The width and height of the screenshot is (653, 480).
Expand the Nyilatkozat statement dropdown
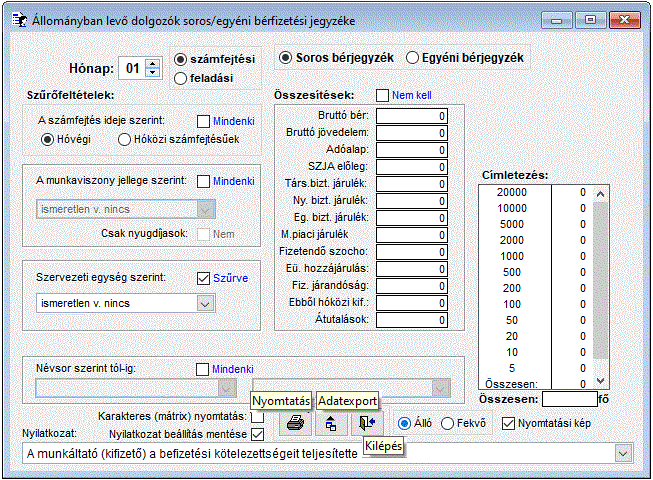click(624, 454)
